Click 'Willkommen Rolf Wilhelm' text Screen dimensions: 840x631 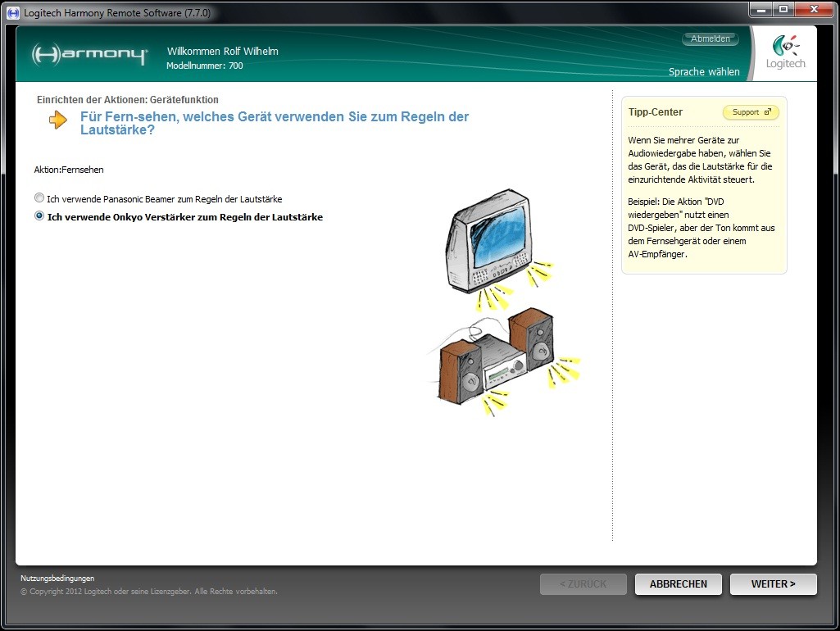point(222,52)
